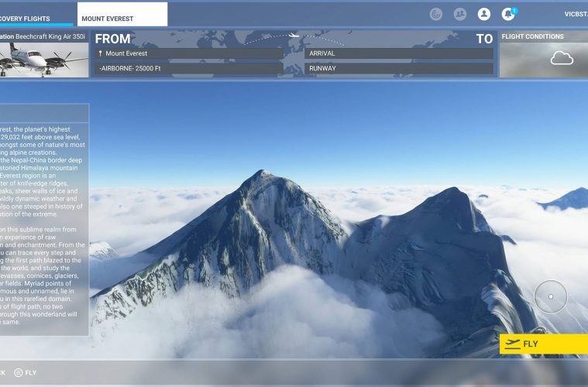Open the notifications bell icon
The height and width of the screenshot is (387, 588).
click(508, 14)
